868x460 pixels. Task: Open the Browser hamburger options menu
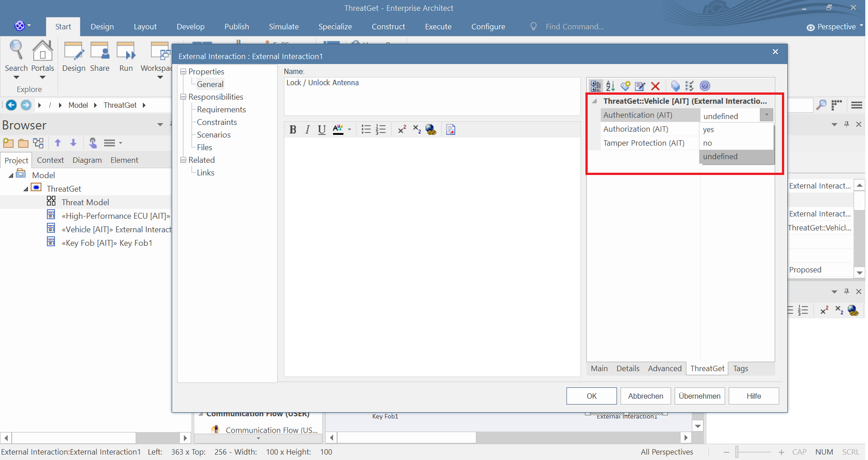113,143
